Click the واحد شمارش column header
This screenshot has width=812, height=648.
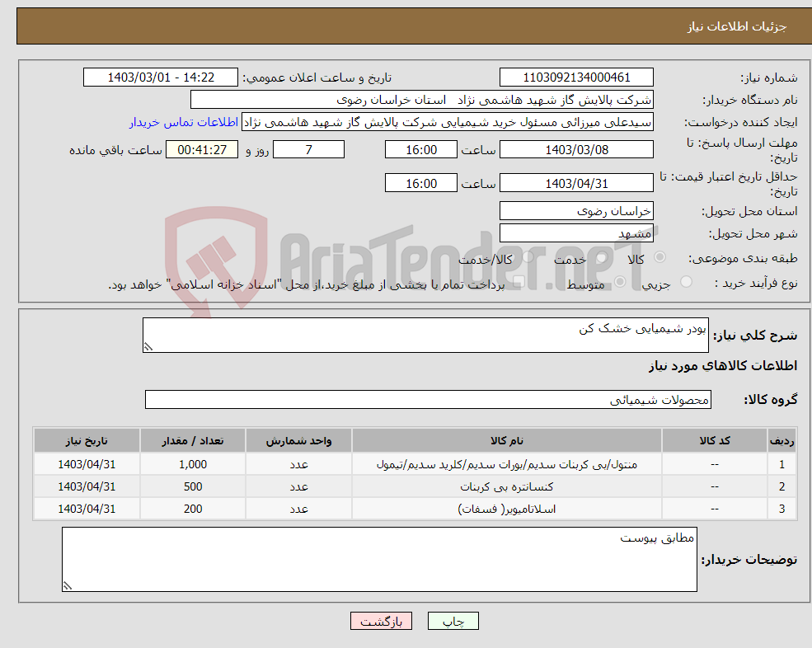click(x=298, y=441)
